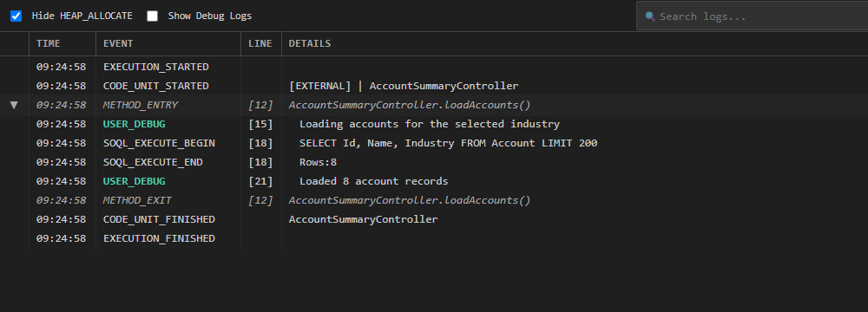Click the Hide HEAP_ALLOCATE label
This screenshot has height=312, width=868.
(82, 16)
